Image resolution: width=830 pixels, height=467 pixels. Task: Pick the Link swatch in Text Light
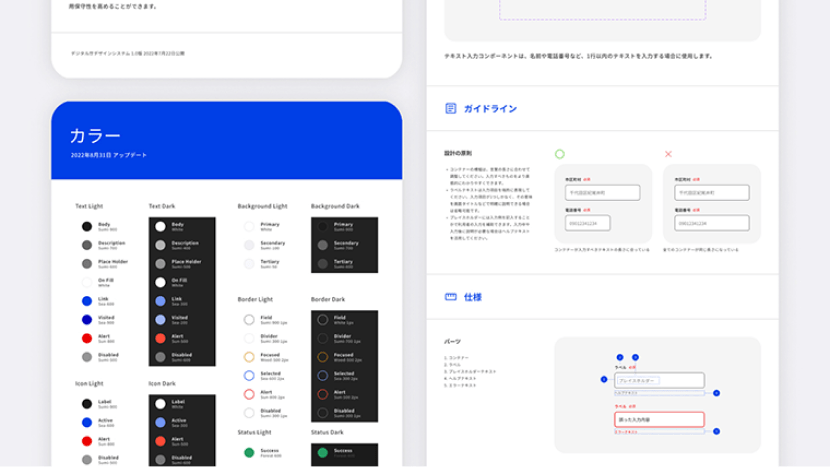(87, 300)
